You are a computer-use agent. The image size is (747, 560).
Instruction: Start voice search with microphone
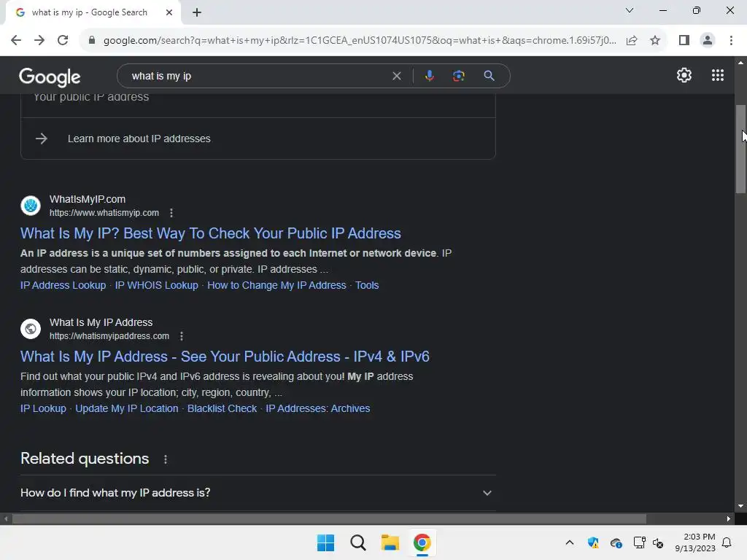click(429, 76)
